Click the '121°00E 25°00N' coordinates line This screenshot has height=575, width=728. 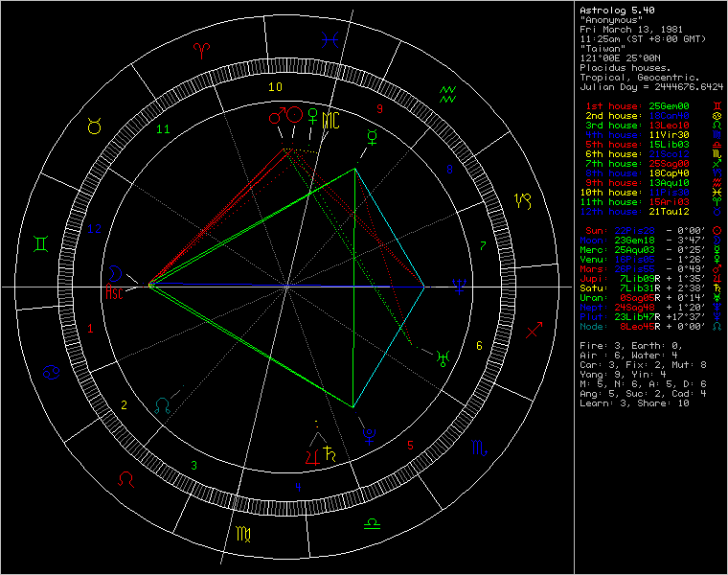620,58
